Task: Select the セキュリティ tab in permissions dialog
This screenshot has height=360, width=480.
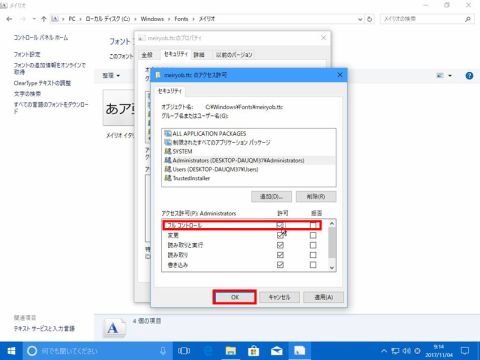Action: [170, 91]
